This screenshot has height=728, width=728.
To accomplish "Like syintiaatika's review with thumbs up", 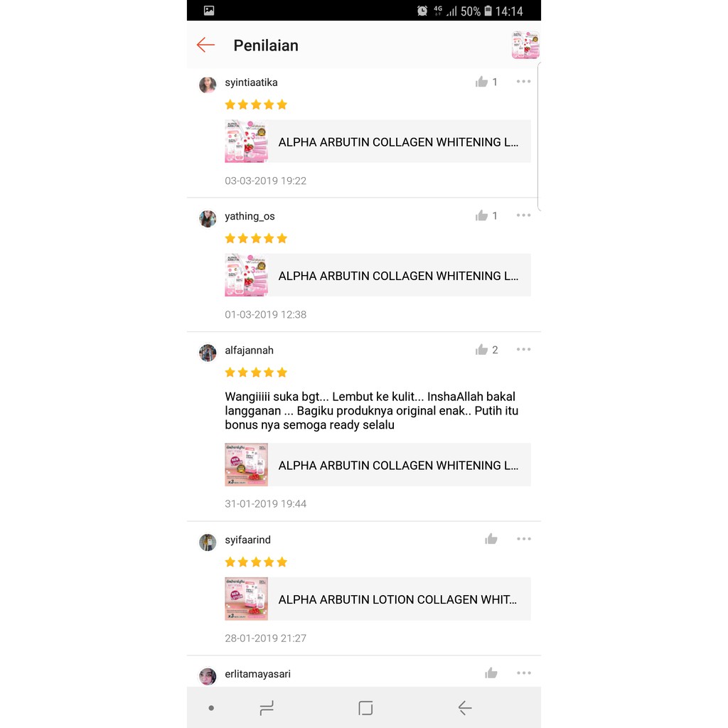I will point(481,82).
